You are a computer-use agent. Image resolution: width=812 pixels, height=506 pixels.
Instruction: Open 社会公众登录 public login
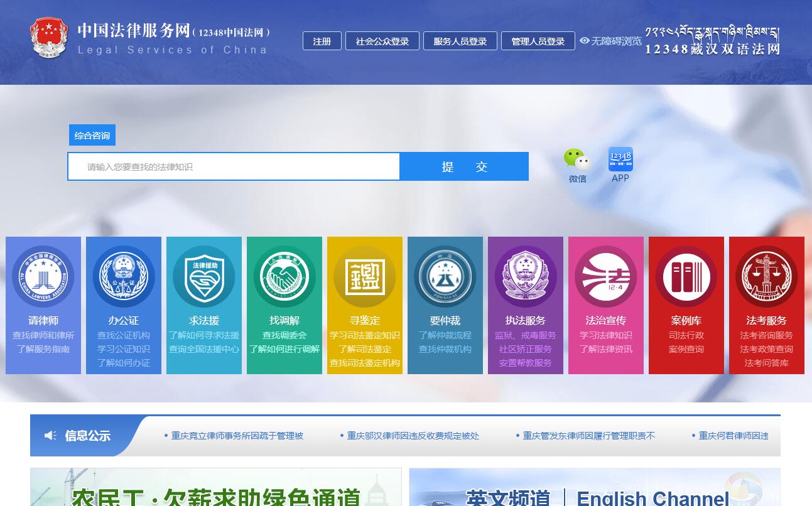(382, 41)
